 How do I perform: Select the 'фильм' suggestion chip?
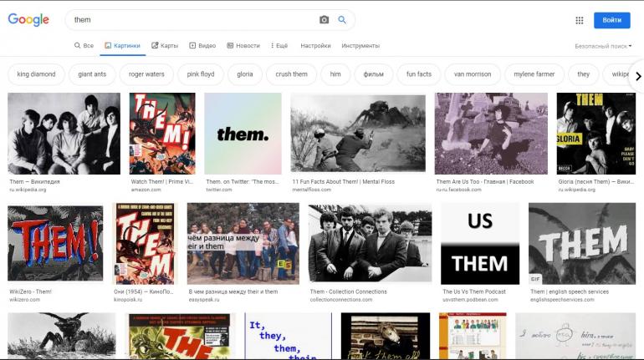[373, 74]
